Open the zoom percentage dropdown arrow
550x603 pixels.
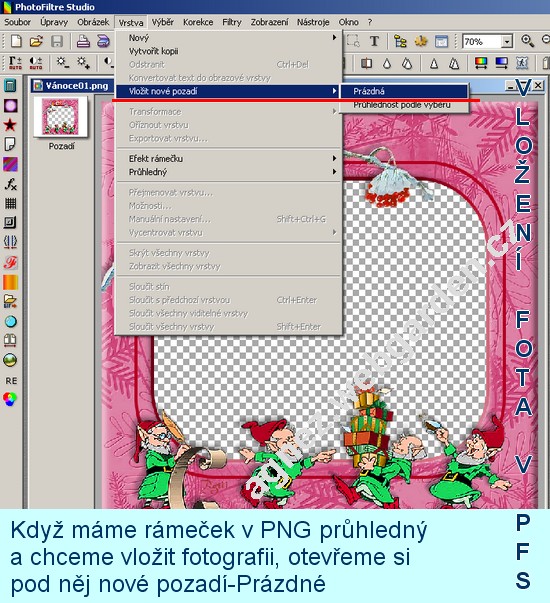[x=507, y=42]
